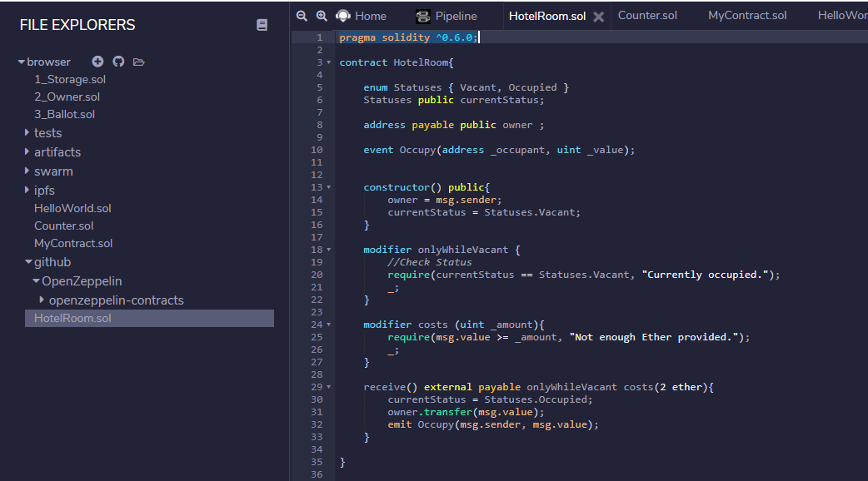Screen dimensions: 868x481
Task: Open 1_Storage.sol in the file explorer
Action: (x=70, y=79)
